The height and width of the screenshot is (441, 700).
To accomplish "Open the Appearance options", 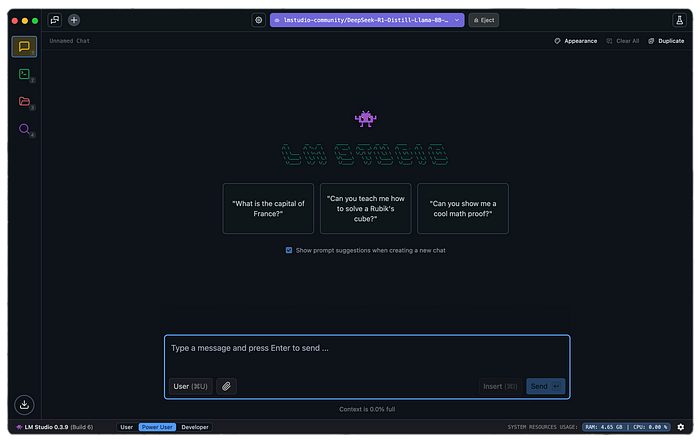I will point(575,41).
